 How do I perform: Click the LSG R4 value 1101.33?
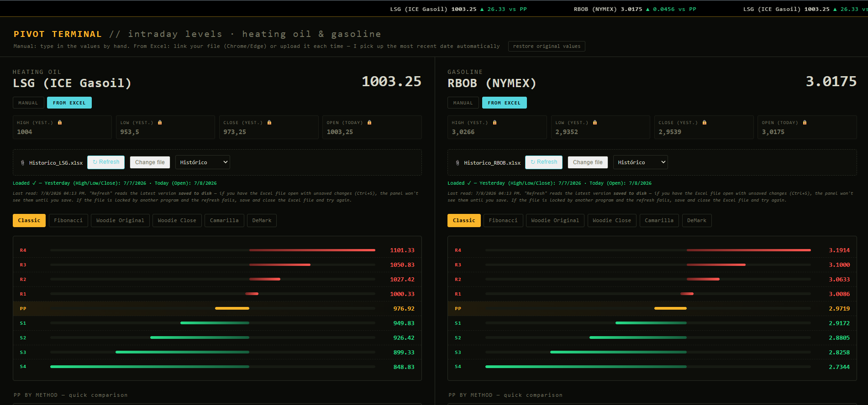tap(402, 250)
